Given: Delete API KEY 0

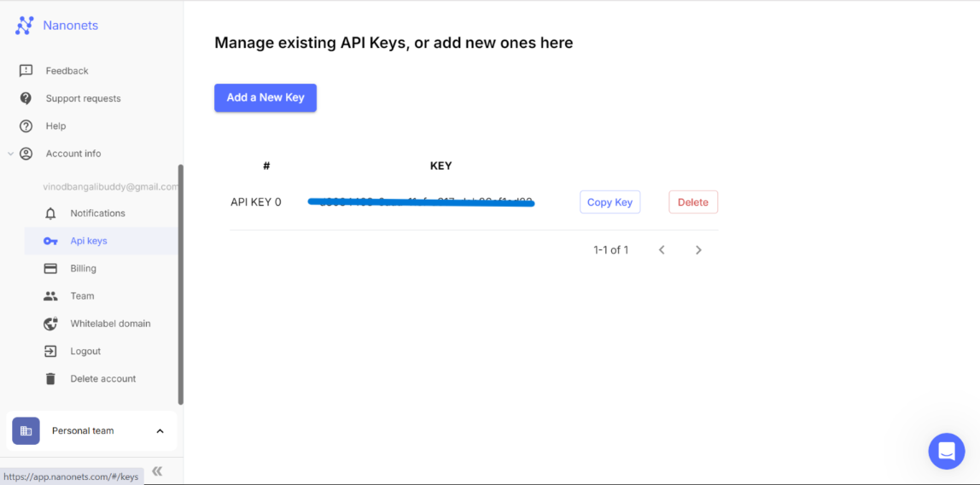Looking at the screenshot, I should pos(692,202).
